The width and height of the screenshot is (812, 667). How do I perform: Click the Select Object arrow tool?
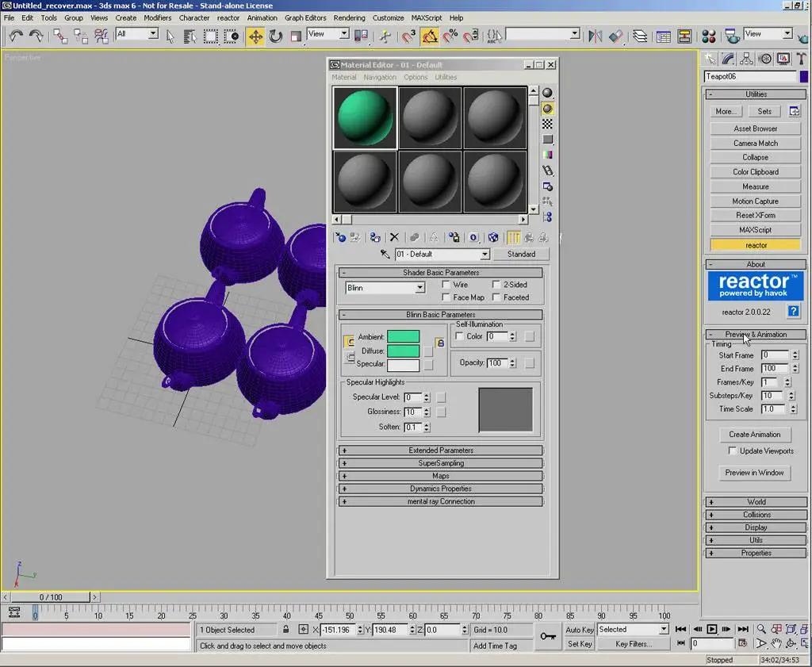tap(170, 36)
